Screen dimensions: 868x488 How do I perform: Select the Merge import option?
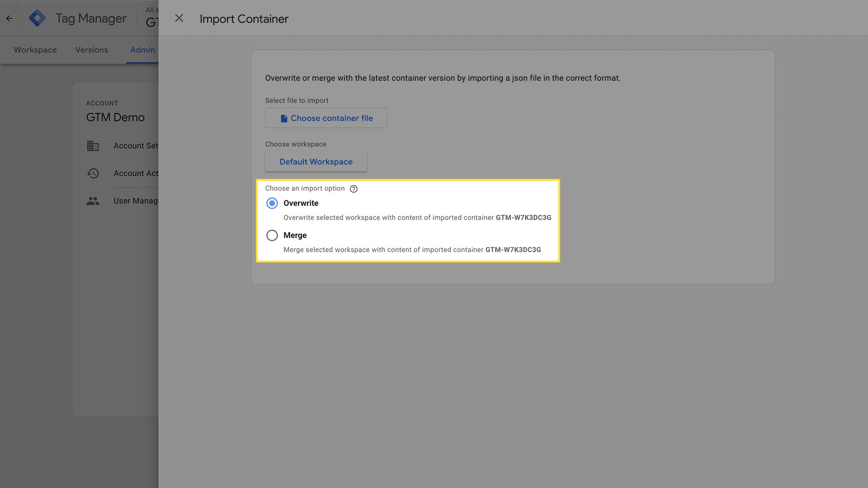(272, 235)
